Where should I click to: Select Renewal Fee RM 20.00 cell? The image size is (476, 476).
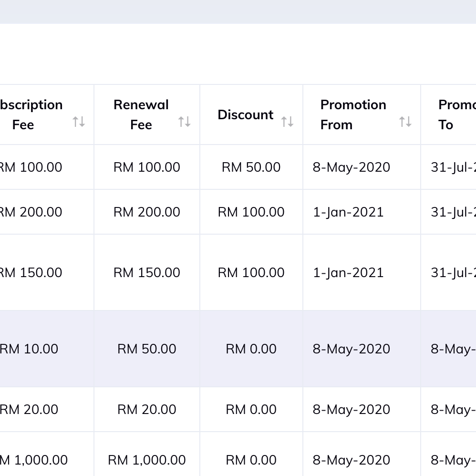coord(147,410)
